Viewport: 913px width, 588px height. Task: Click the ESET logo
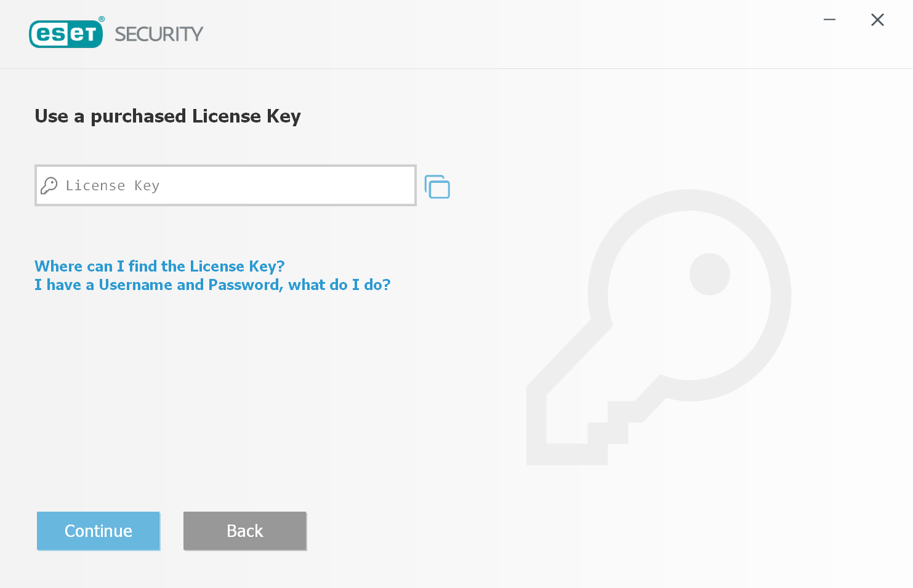[66, 33]
